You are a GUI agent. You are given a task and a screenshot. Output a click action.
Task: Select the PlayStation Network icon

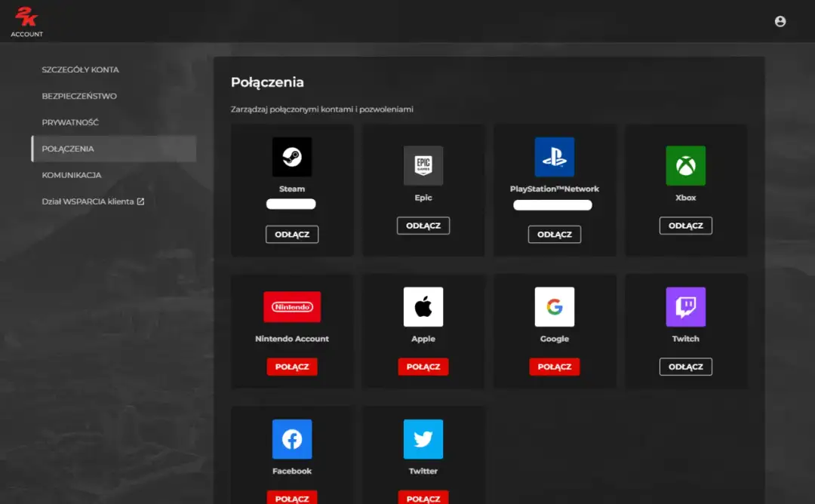[555, 156]
